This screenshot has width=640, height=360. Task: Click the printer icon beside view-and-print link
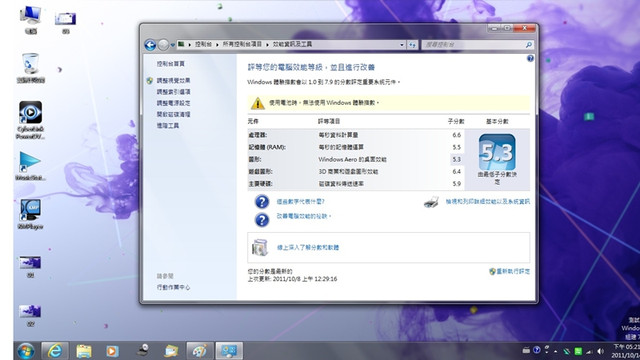[x=431, y=202]
